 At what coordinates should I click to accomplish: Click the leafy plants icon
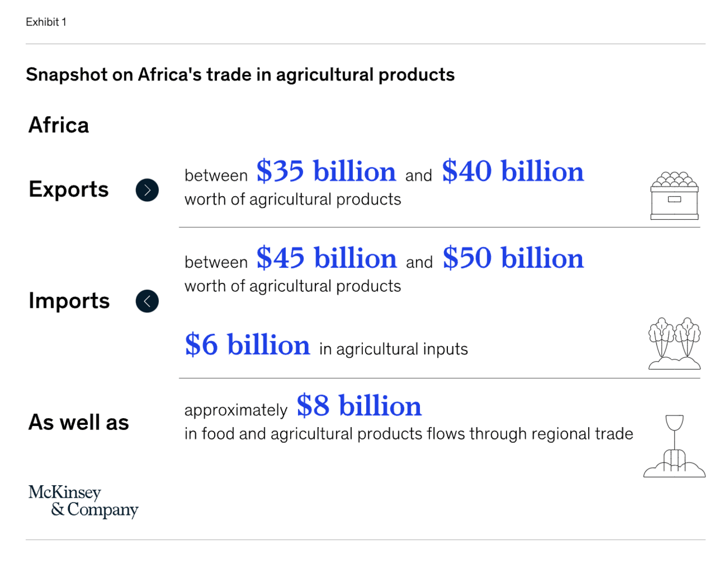674,343
